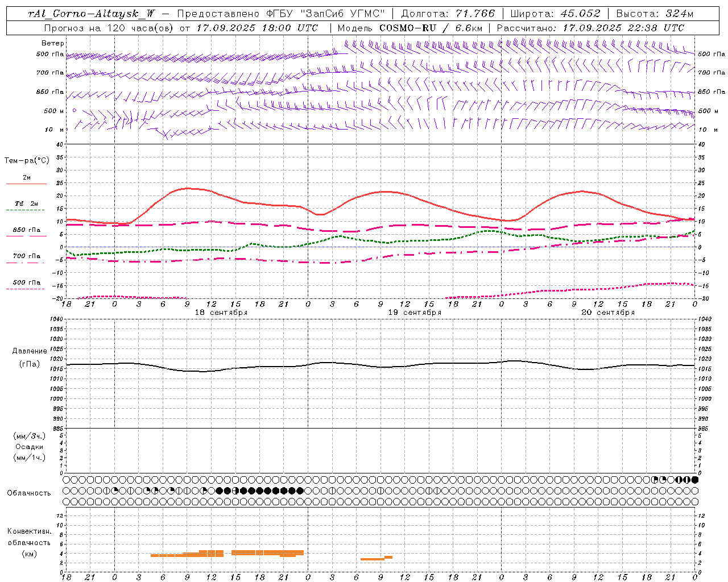Click the small orange convective bar on 19 сентября
The width and height of the screenshot is (728, 582).
coord(377,559)
